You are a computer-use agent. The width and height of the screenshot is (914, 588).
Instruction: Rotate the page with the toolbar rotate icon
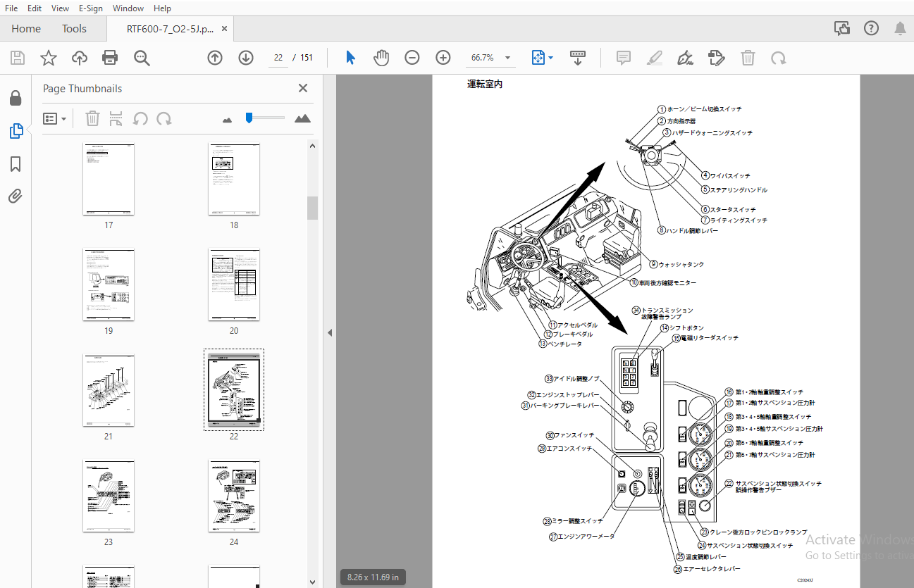tap(779, 58)
